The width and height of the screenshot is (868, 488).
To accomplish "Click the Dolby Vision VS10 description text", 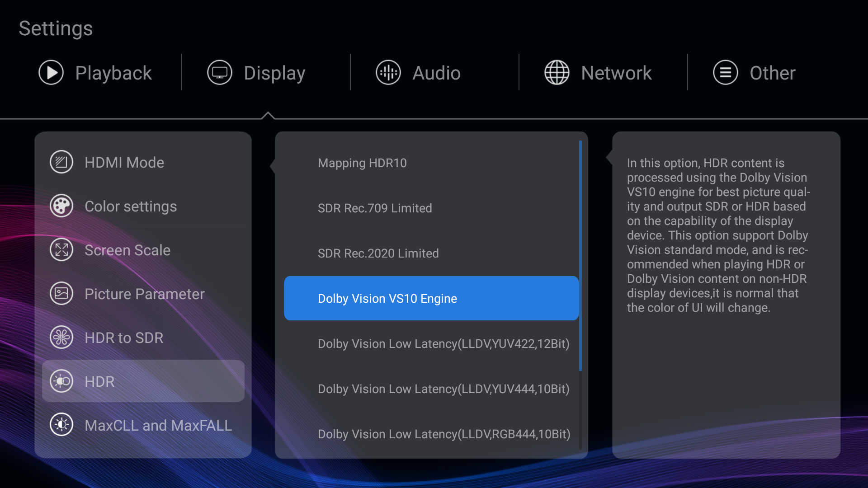I will click(718, 235).
